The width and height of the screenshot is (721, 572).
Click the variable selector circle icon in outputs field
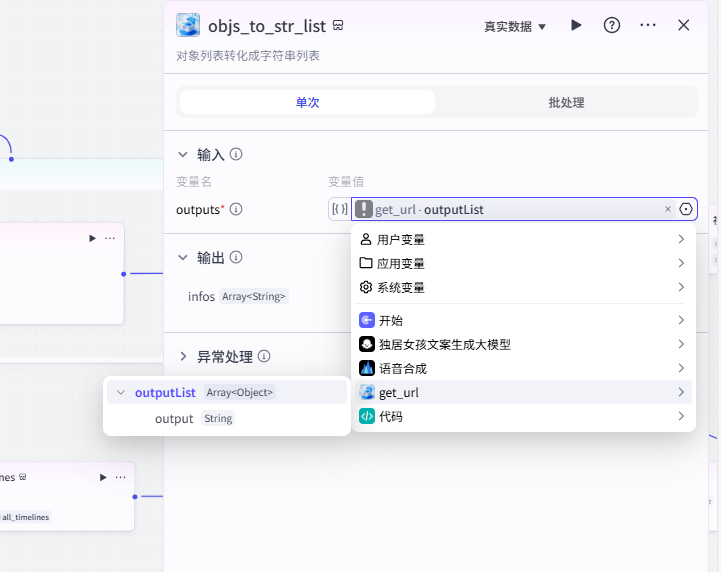(x=686, y=209)
